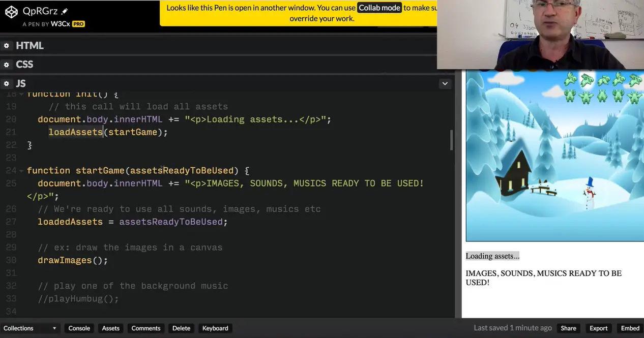
Task: Open the Comments panel
Action: 146,328
